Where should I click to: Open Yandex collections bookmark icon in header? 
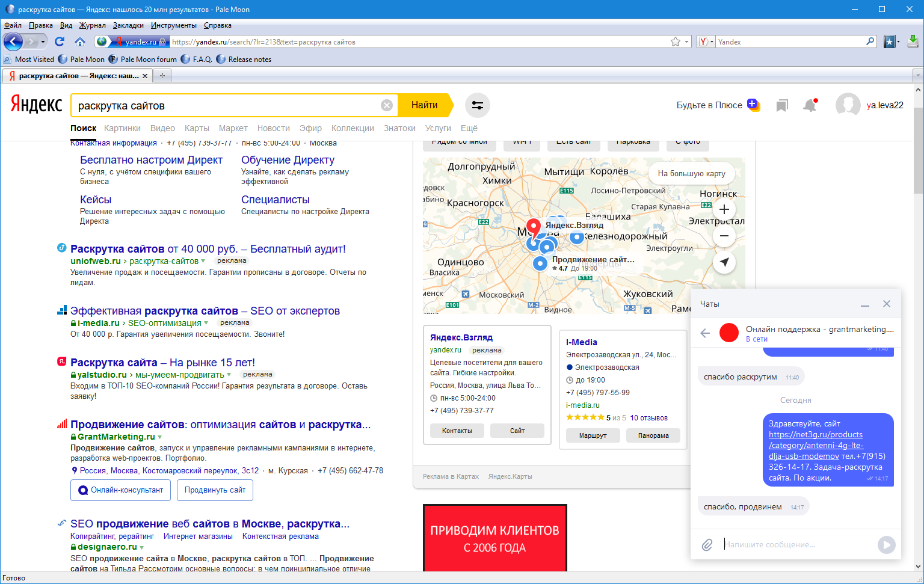781,106
